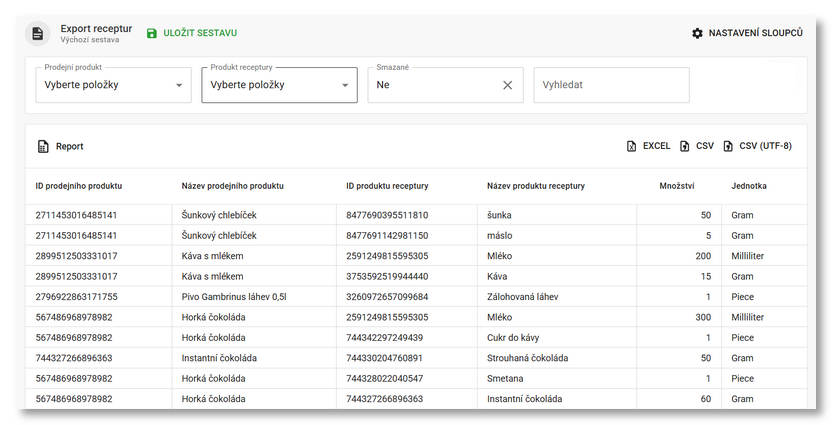832x425 pixels.
Task: Focus the Vyhledat search field
Action: pos(611,85)
